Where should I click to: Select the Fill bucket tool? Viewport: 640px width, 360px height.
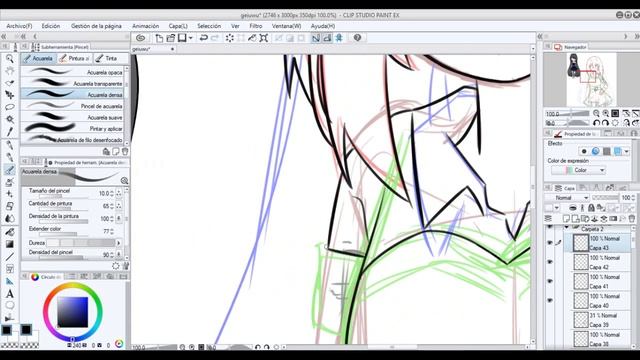[9, 232]
